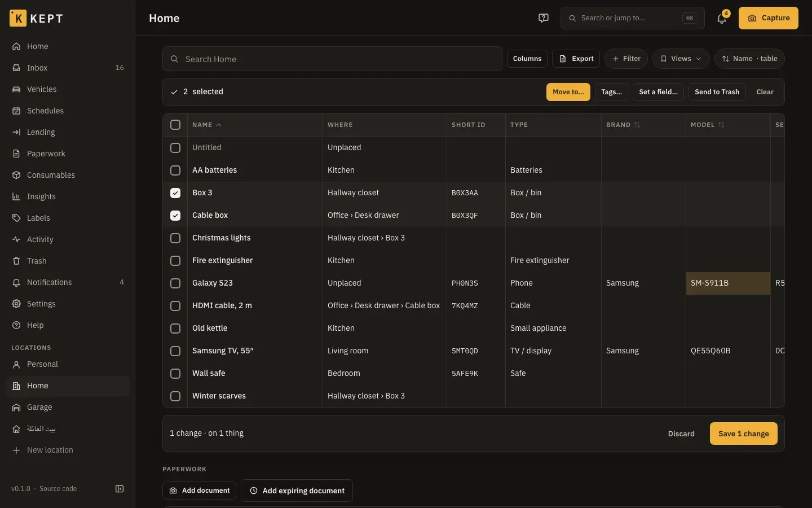Uncheck the Box 3 row checkbox
The width and height of the screenshot is (812, 508).
pos(175,193)
